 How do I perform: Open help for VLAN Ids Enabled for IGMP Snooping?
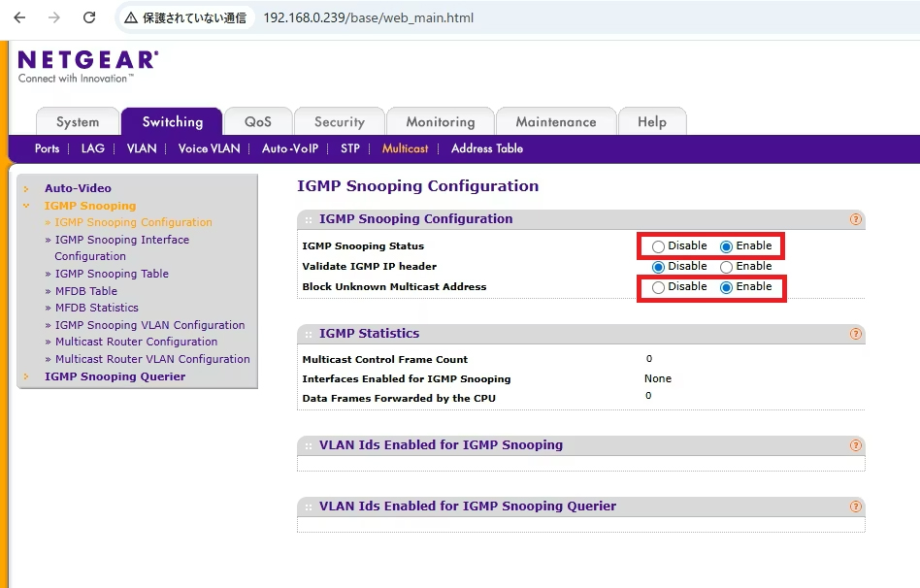[x=855, y=444]
